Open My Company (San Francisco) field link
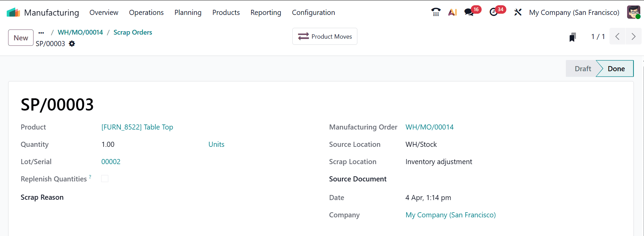The height and width of the screenshot is (236, 644). click(450, 215)
